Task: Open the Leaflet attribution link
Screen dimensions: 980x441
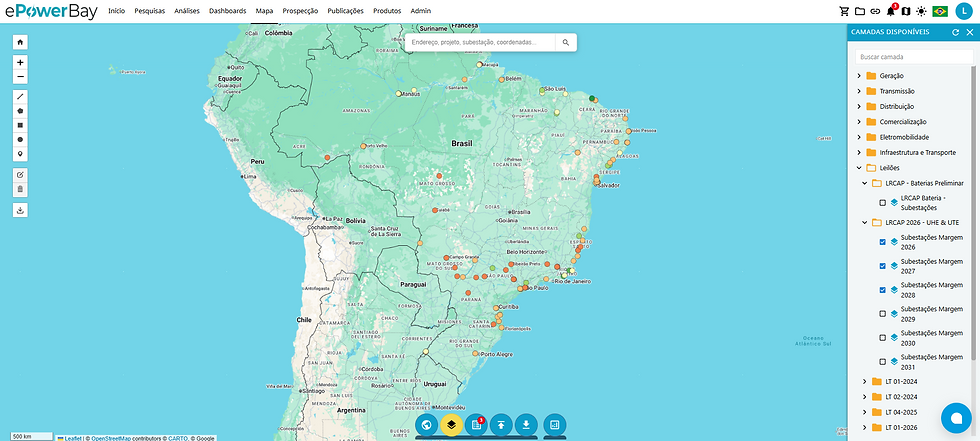Action: 74,438
